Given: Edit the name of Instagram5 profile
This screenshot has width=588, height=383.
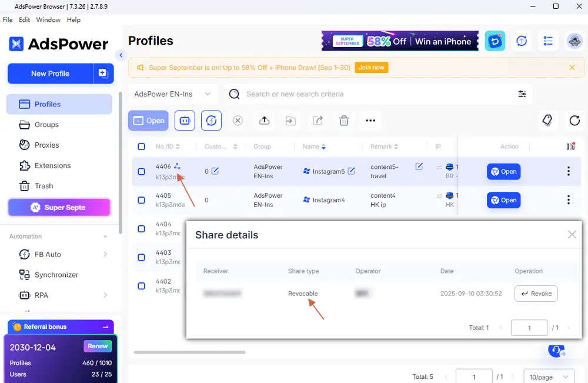Looking at the screenshot, I should point(351,171).
